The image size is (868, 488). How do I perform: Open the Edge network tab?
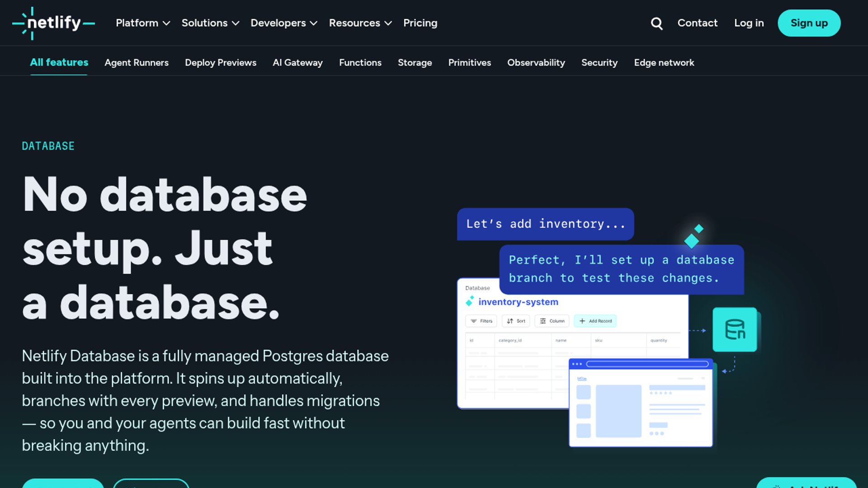(664, 63)
